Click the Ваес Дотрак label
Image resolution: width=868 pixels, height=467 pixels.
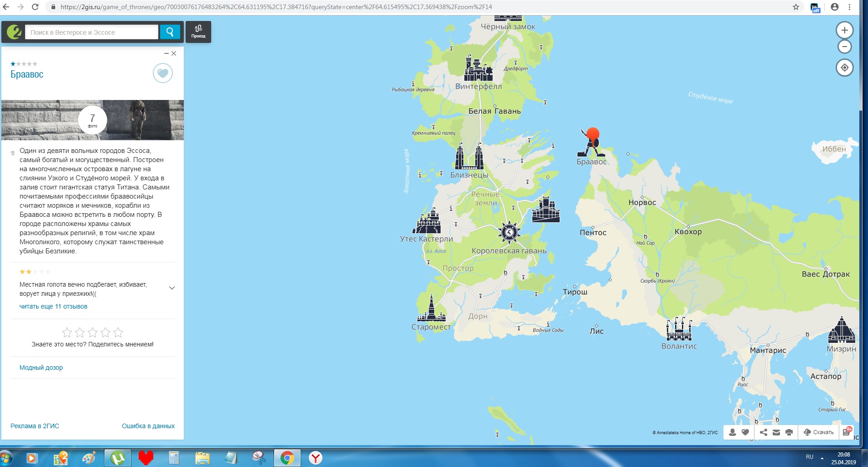point(826,274)
